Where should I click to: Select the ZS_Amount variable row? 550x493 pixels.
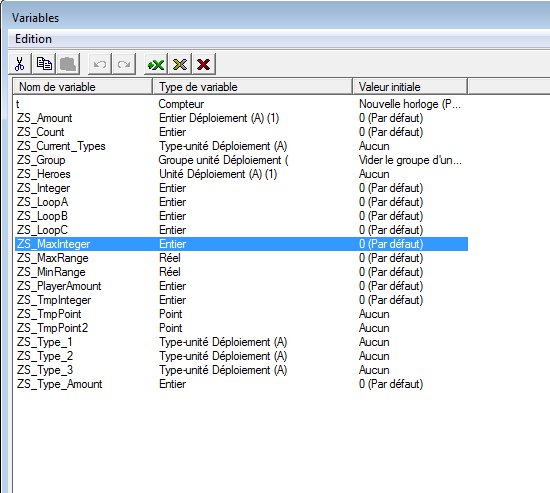point(241,118)
